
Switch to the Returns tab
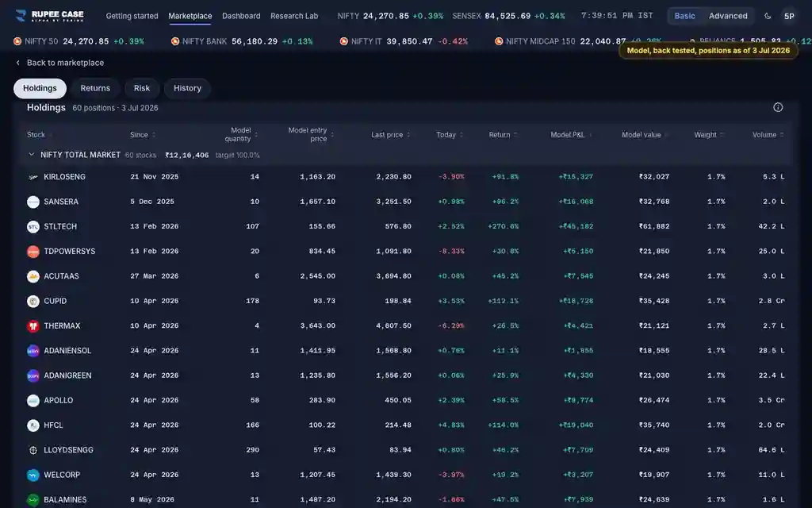pos(95,88)
